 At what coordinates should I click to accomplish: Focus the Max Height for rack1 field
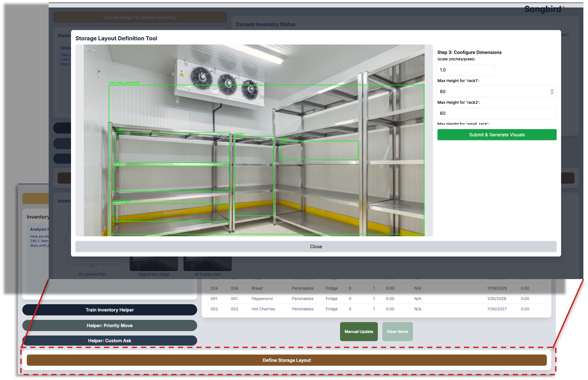[x=492, y=92]
